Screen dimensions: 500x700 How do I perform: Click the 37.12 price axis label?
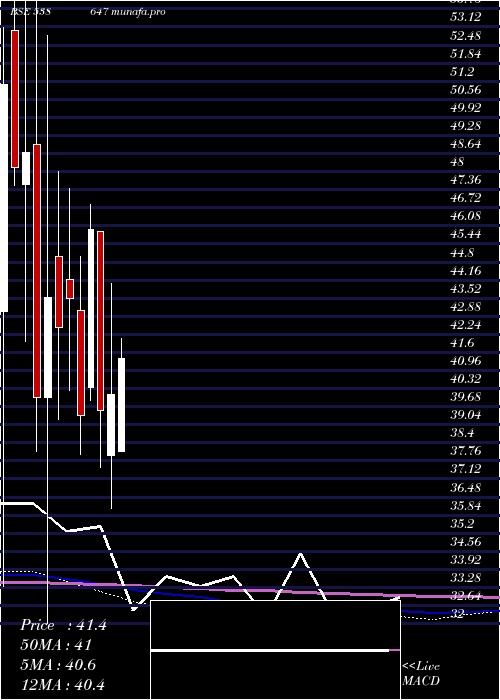click(466, 469)
